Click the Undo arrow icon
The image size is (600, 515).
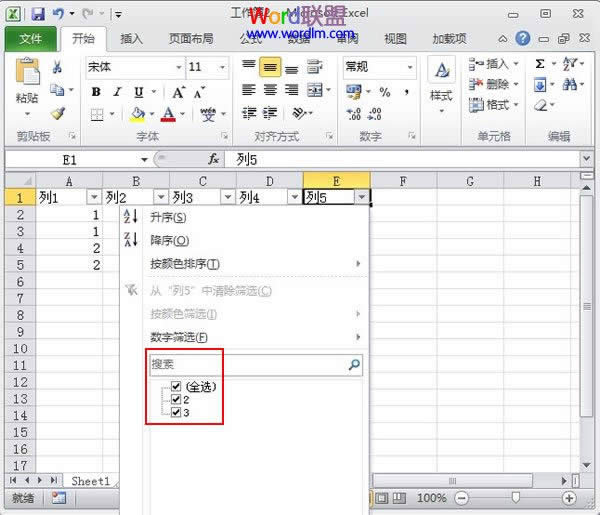click(x=59, y=14)
